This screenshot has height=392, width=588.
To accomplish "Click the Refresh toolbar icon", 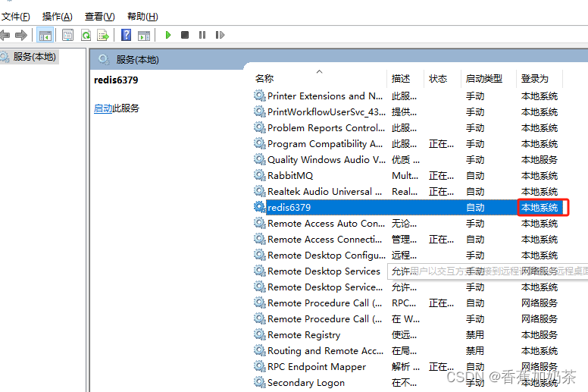I will pyautogui.click(x=86, y=36).
